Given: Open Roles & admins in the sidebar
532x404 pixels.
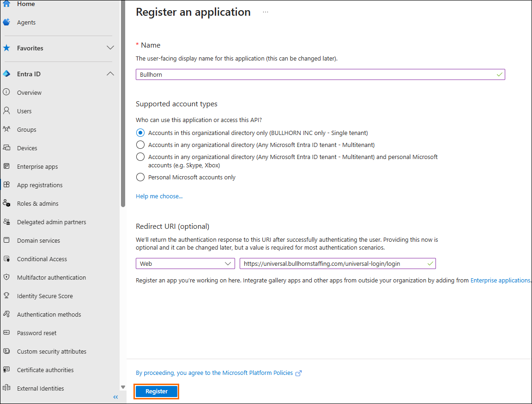Looking at the screenshot, I should (x=38, y=203).
